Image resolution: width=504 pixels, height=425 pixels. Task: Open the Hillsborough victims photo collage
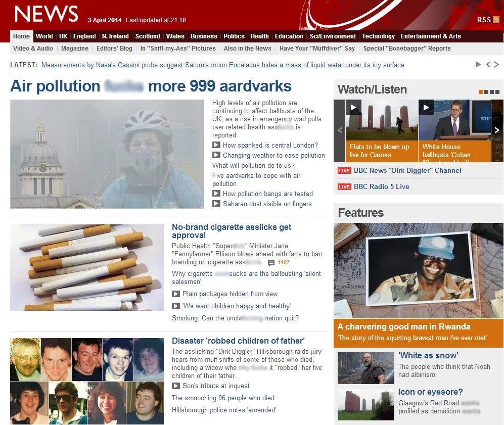(87, 382)
